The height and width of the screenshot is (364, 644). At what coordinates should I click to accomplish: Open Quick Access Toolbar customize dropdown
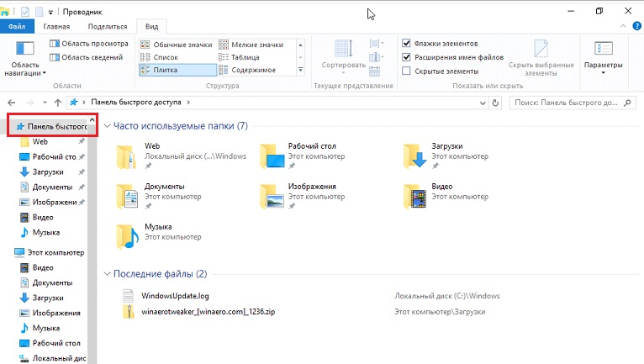(x=50, y=12)
